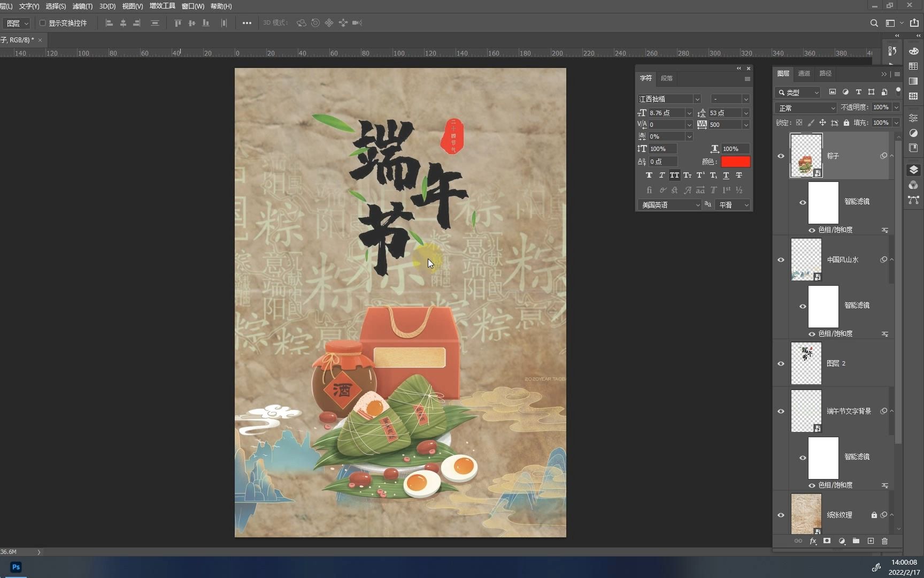Filter layers by smart object icon
Screen dimensions: 924x578
click(x=884, y=92)
